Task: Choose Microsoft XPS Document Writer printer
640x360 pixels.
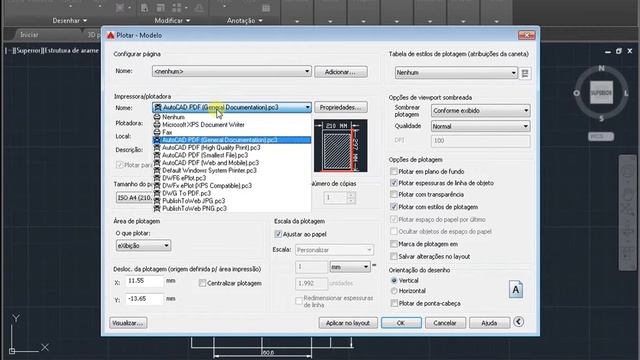Action: pos(231,125)
